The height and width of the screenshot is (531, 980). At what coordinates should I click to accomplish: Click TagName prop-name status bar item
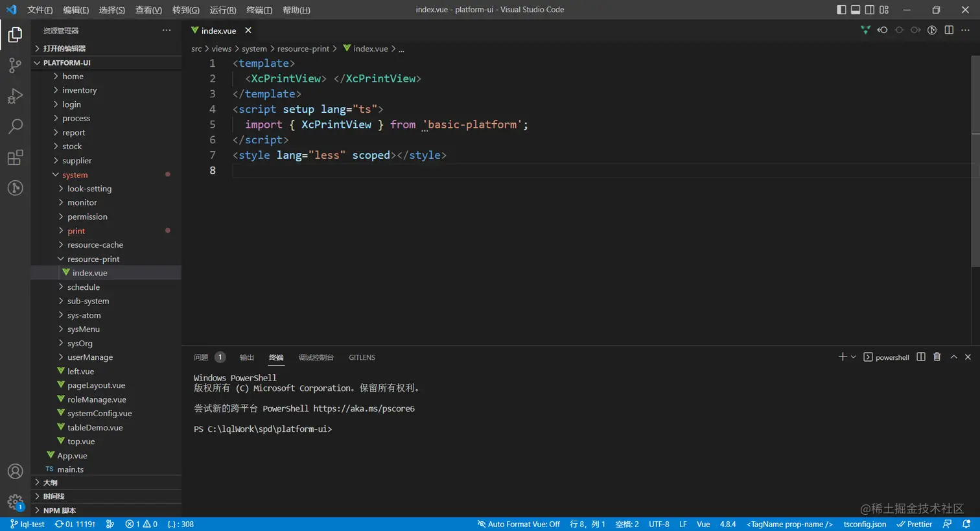point(789,524)
